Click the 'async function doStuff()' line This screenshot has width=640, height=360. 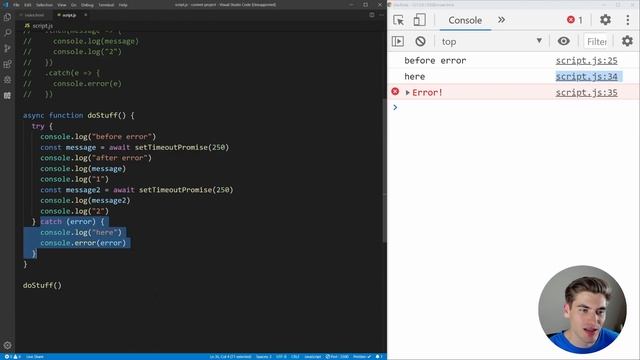78,116
